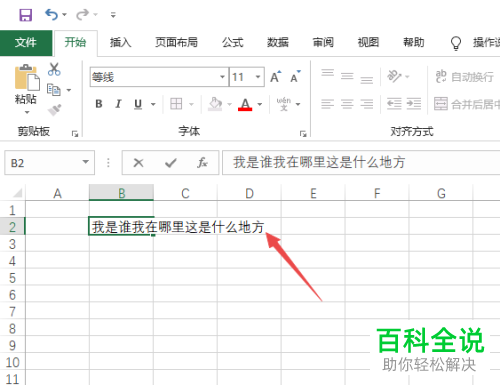Switch to the 开始 tab
The height and width of the screenshot is (385, 500).
tap(76, 43)
